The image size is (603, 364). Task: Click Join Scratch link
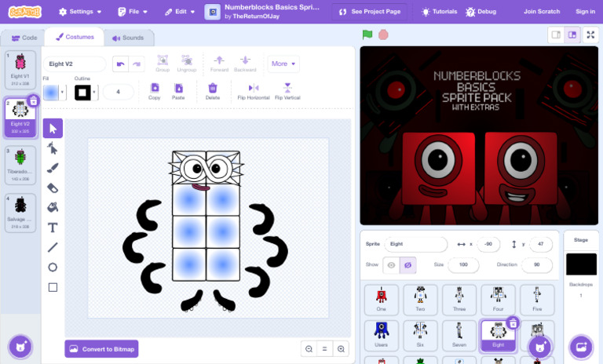(542, 12)
